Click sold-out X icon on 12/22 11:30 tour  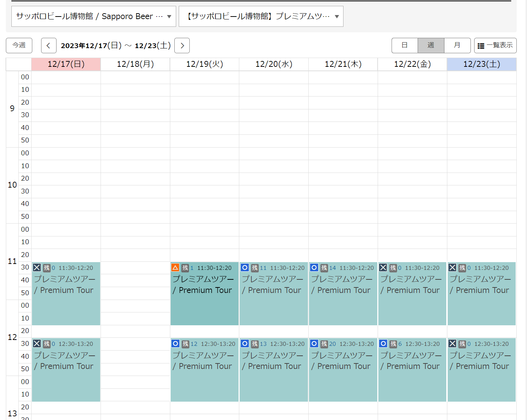[x=383, y=268]
